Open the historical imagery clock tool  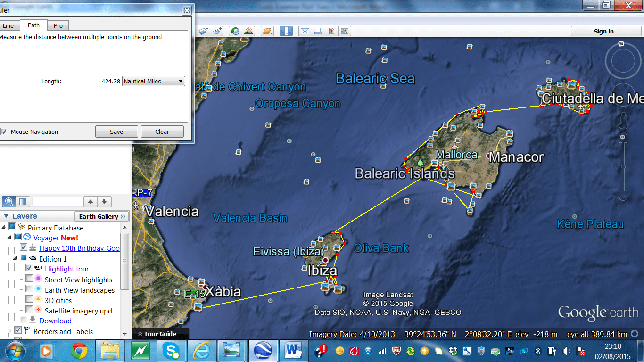235,31
